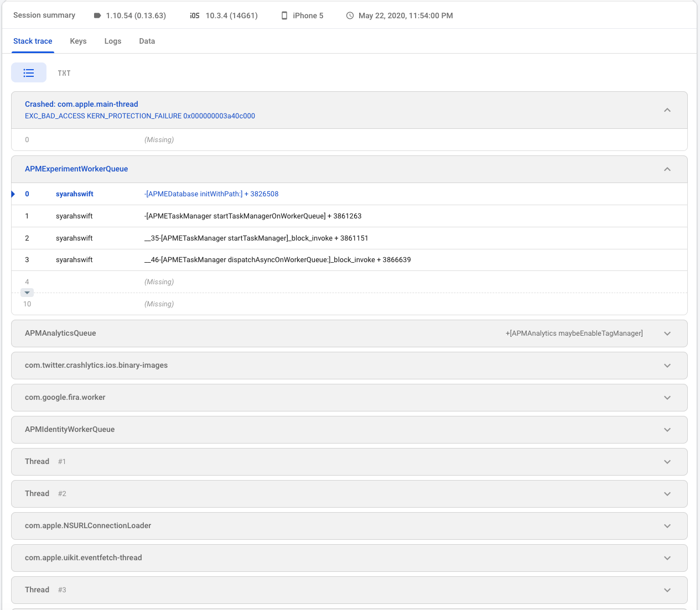Collapse the APMExperimentWorkerQueue section

(x=667, y=169)
